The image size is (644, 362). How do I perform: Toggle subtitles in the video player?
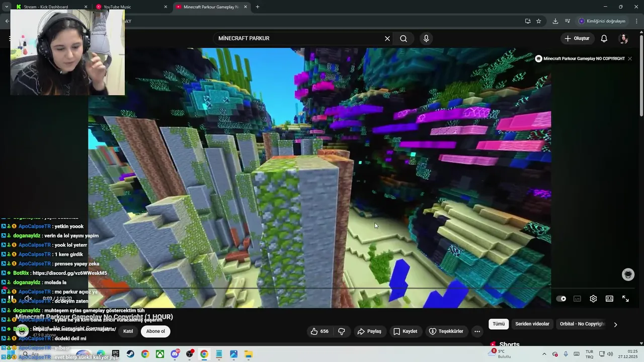[x=577, y=299]
